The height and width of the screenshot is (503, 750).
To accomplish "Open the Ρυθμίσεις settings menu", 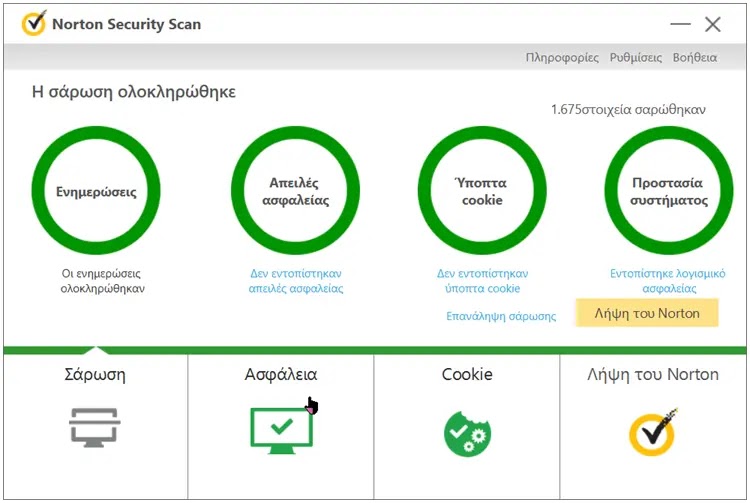I will pos(636,57).
